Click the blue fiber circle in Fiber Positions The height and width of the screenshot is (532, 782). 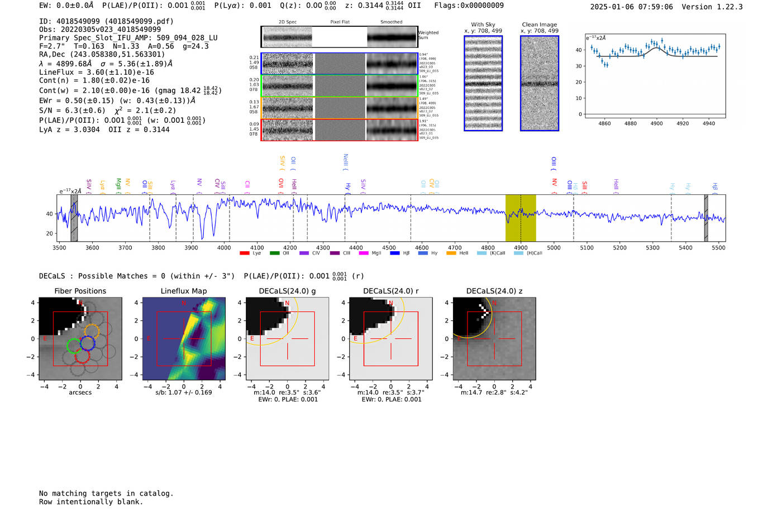[x=87, y=344]
